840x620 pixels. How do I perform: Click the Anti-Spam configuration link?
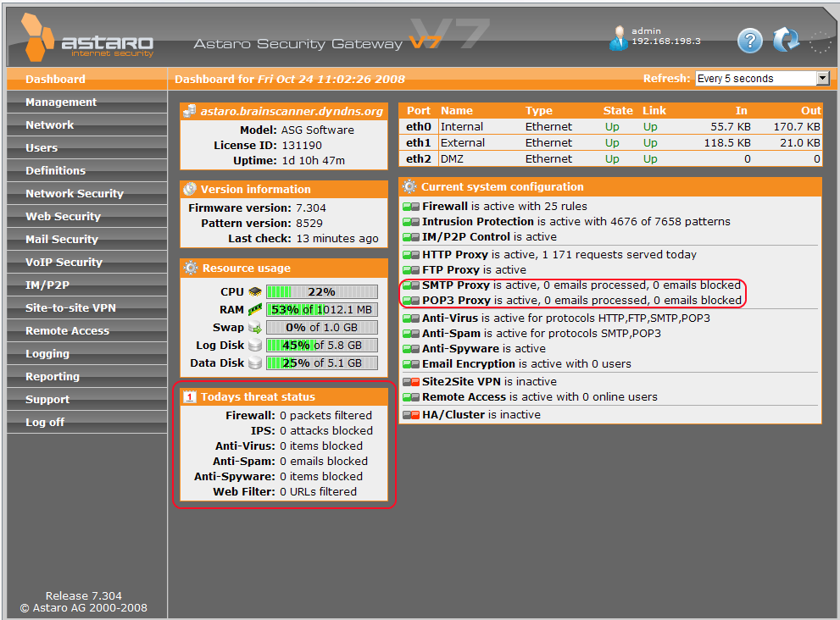[x=451, y=334]
